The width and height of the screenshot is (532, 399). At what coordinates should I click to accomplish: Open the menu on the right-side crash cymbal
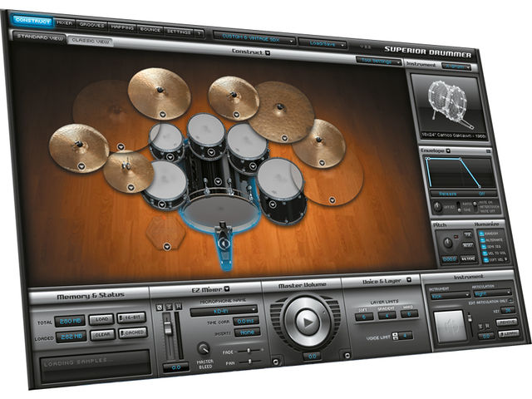(322, 163)
